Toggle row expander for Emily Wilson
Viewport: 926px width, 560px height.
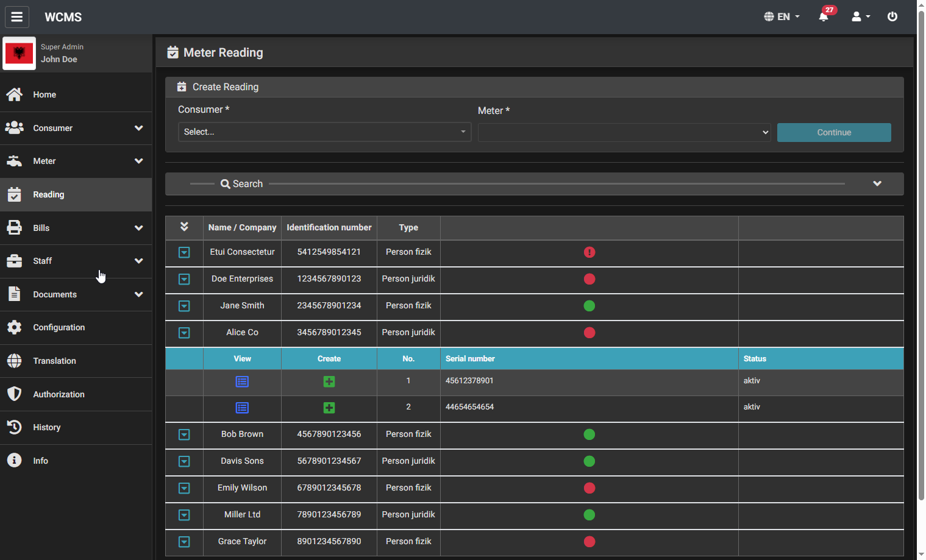[x=184, y=488]
